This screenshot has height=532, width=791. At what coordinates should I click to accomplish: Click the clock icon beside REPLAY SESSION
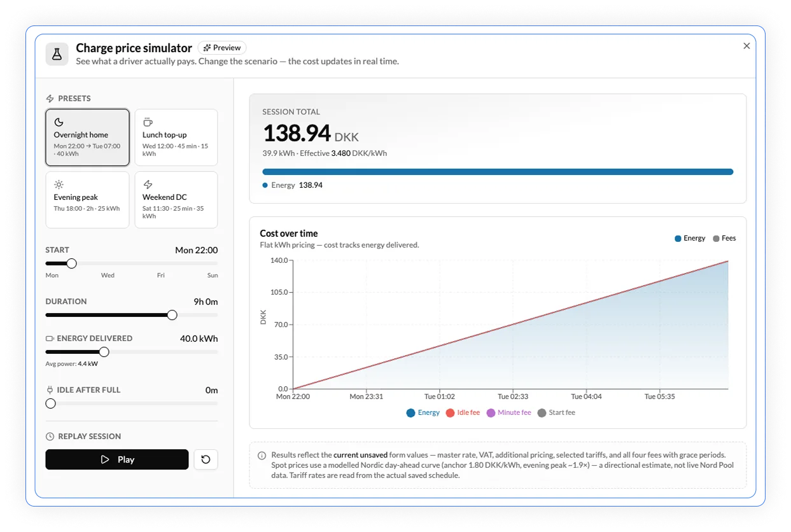click(50, 437)
